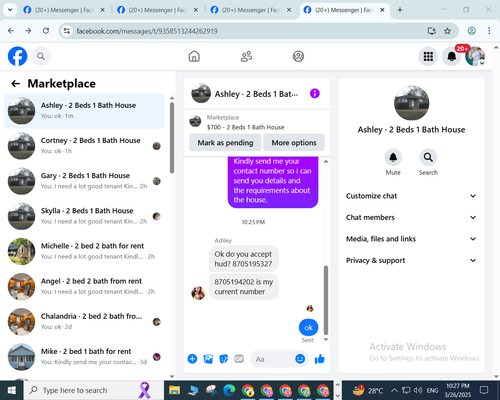Open the Windows notification center

(484, 390)
